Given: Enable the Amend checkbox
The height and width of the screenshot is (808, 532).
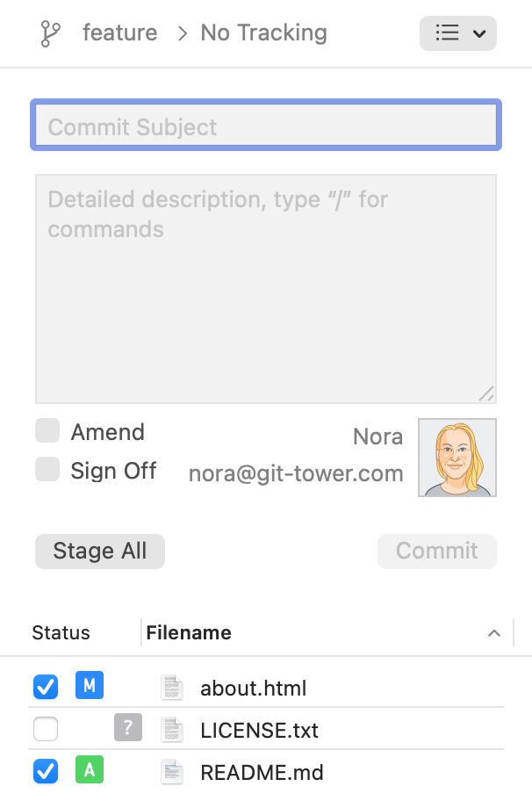Looking at the screenshot, I should [47, 431].
